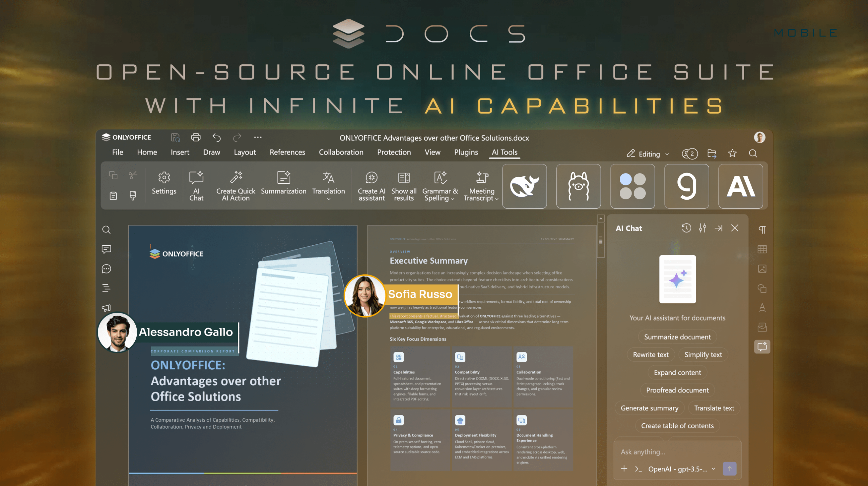Send the AI chat message arrow button

729,469
